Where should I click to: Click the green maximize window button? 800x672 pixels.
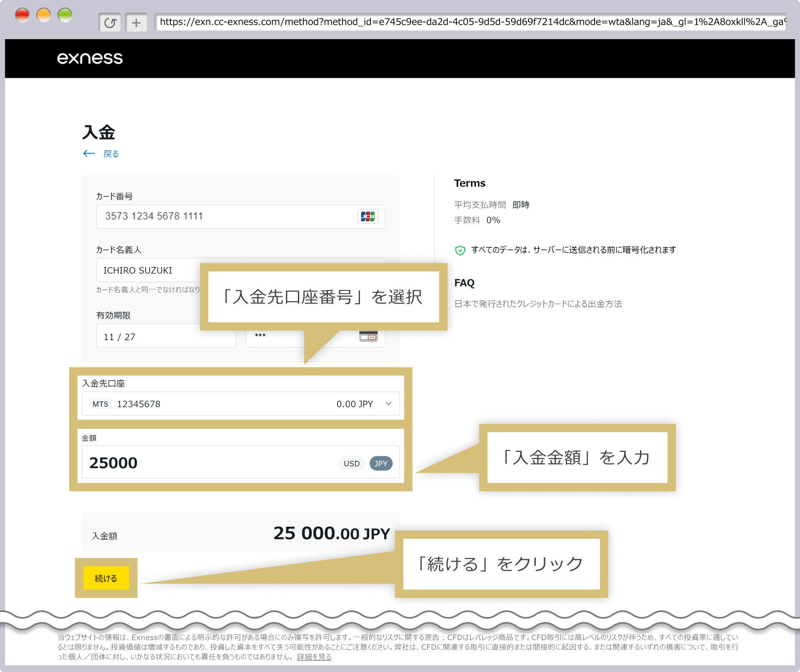click(65, 15)
